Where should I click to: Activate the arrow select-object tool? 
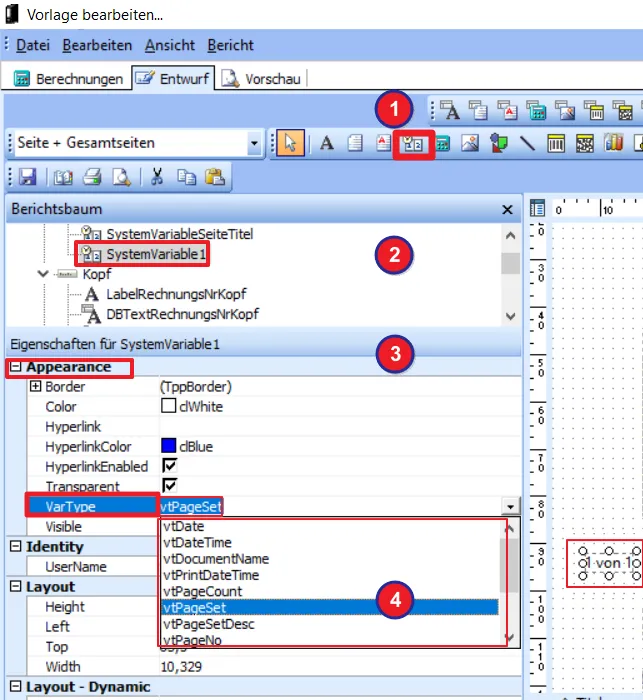(x=290, y=143)
